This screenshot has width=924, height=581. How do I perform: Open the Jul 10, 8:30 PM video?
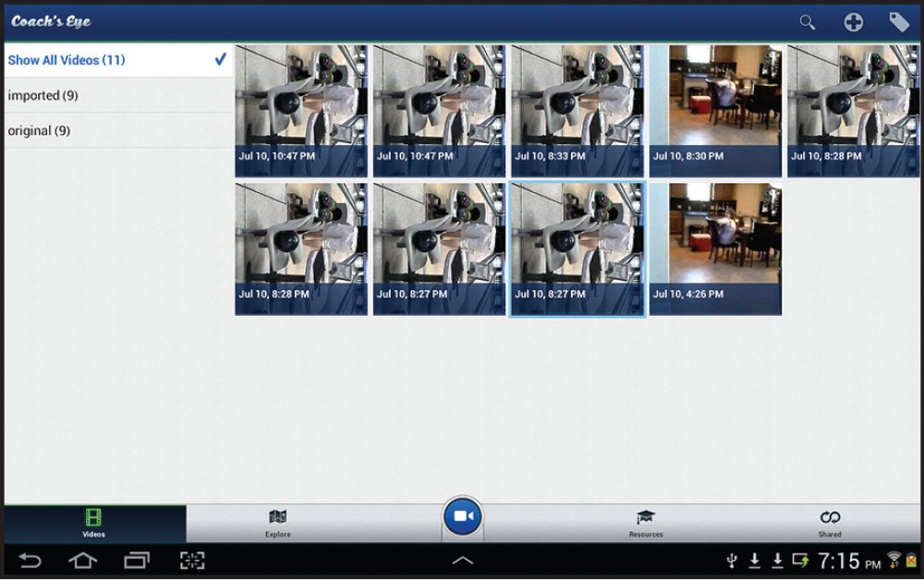pyautogui.click(x=715, y=111)
